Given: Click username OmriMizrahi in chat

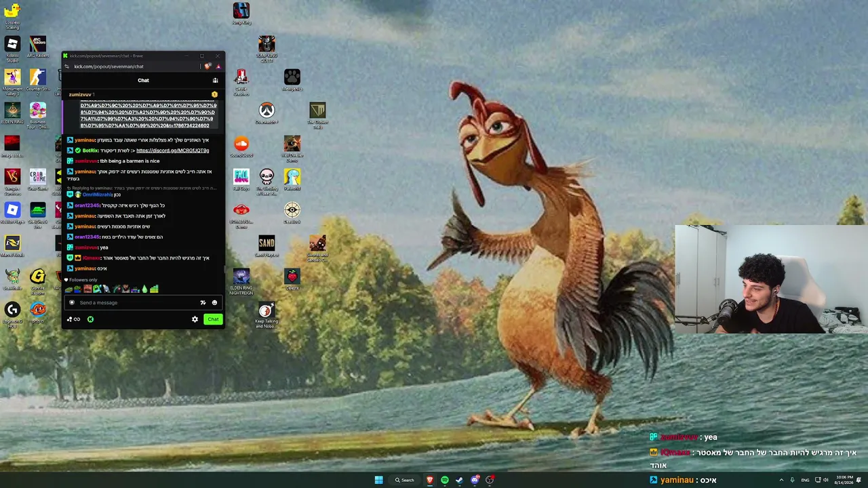Looking at the screenshot, I should click(97, 195).
